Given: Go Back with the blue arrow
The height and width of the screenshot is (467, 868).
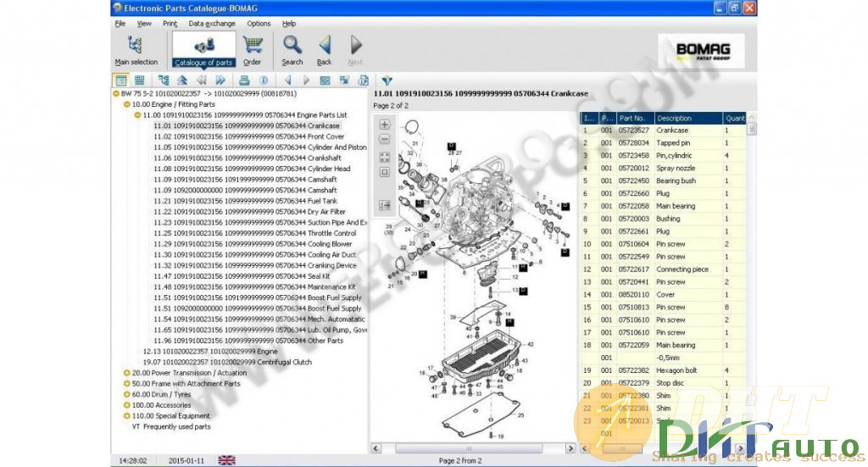Looking at the screenshot, I should [325, 50].
